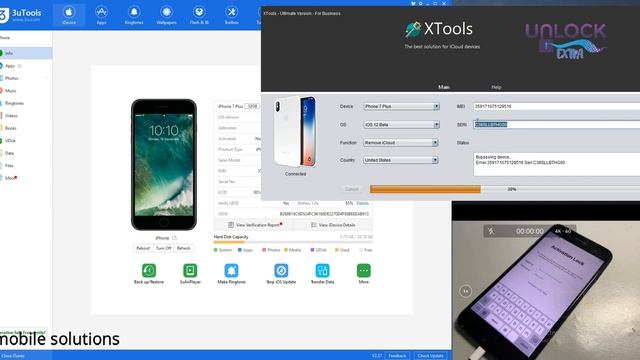Click the 4K 60 resolution label in camera
Image resolution: width=640 pixels, height=360 pixels.
(562, 231)
